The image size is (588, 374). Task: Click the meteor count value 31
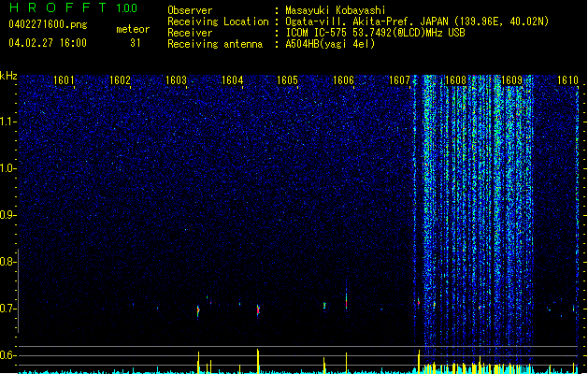136,43
